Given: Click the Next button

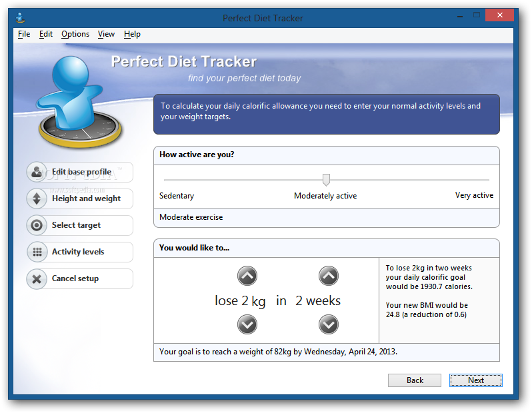Looking at the screenshot, I should [476, 380].
